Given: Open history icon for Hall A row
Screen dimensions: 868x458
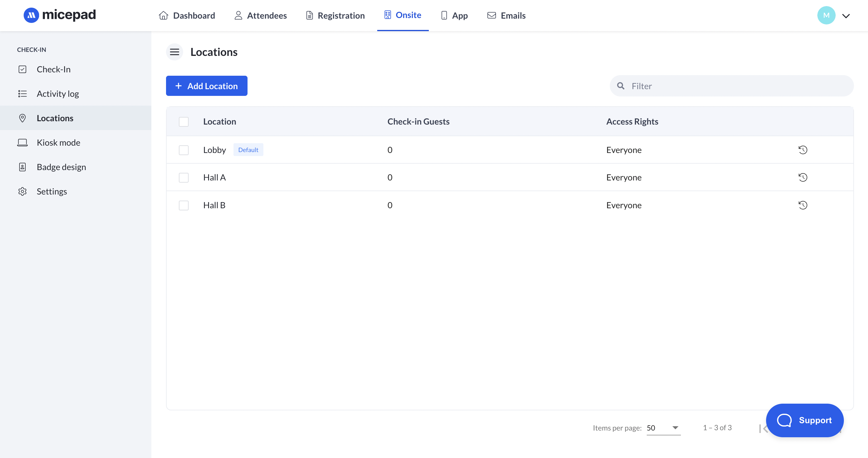Looking at the screenshot, I should pyautogui.click(x=803, y=177).
